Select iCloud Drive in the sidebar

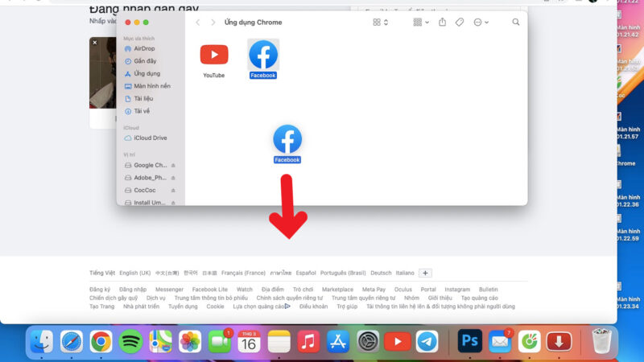pos(150,138)
